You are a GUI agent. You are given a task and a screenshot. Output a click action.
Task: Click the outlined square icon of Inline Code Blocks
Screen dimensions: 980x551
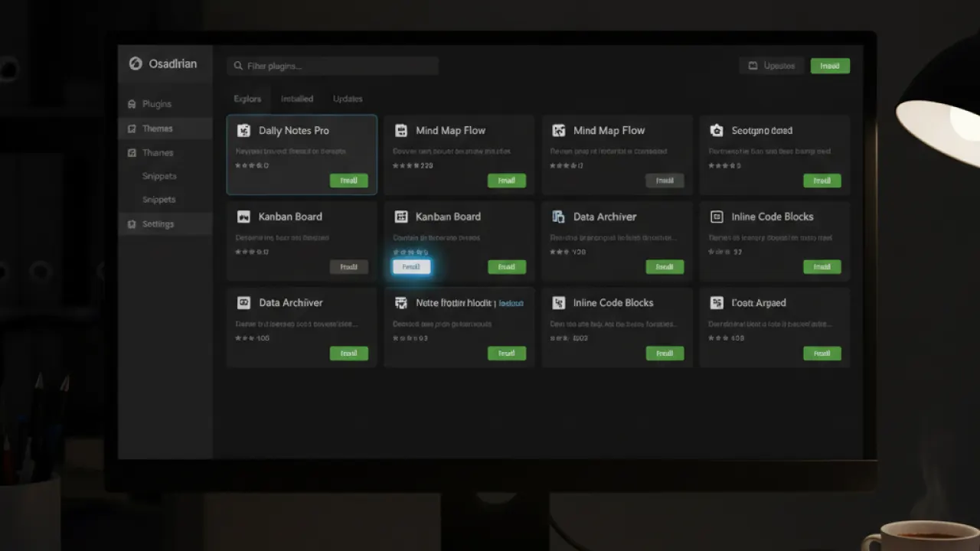click(x=717, y=217)
